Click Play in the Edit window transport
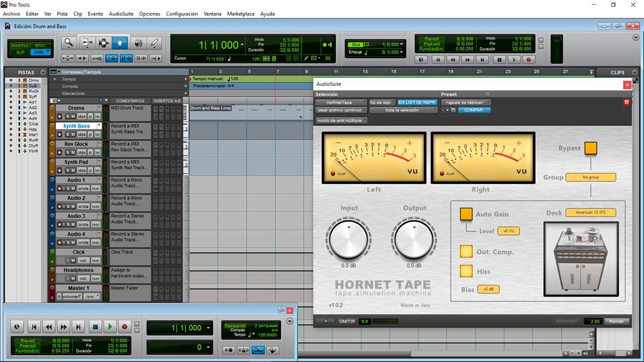 pos(514,60)
